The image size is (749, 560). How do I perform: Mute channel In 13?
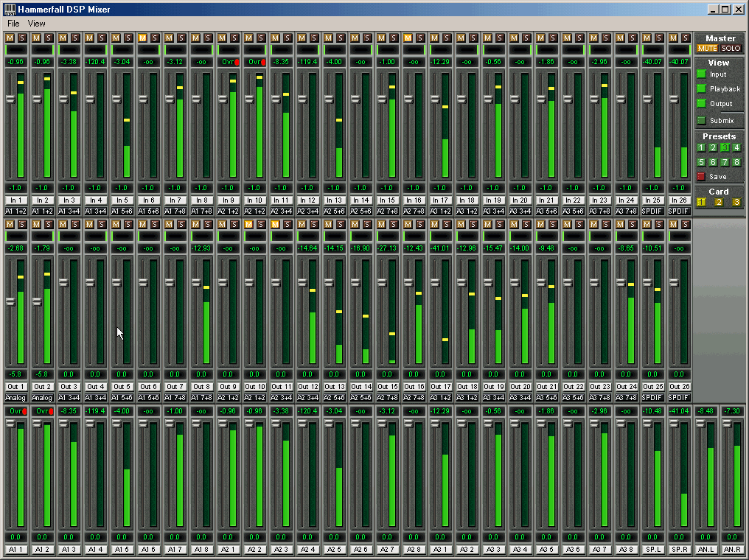point(328,38)
